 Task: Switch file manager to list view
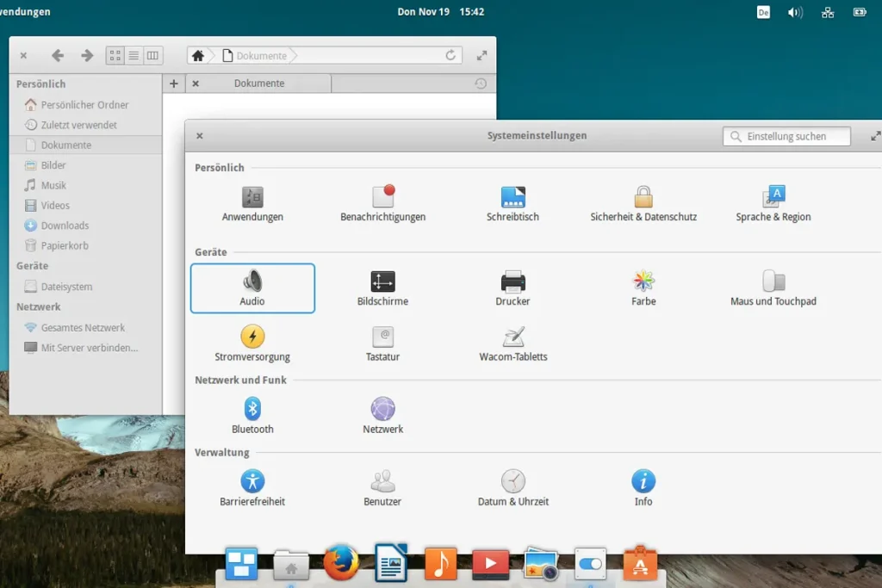134,55
